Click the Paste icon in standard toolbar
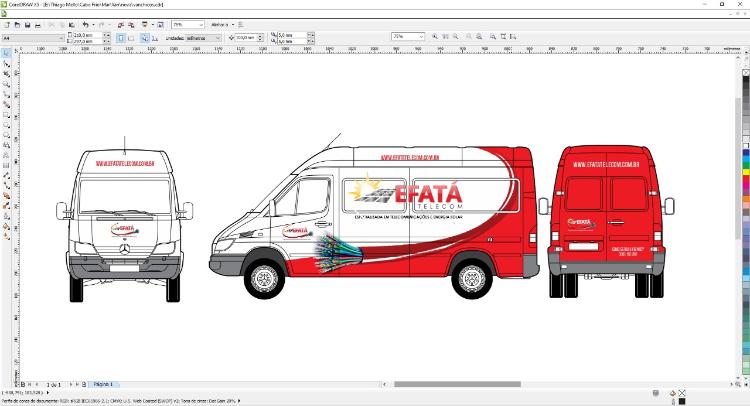Screen dimensions: 750x406 [x=72, y=24]
